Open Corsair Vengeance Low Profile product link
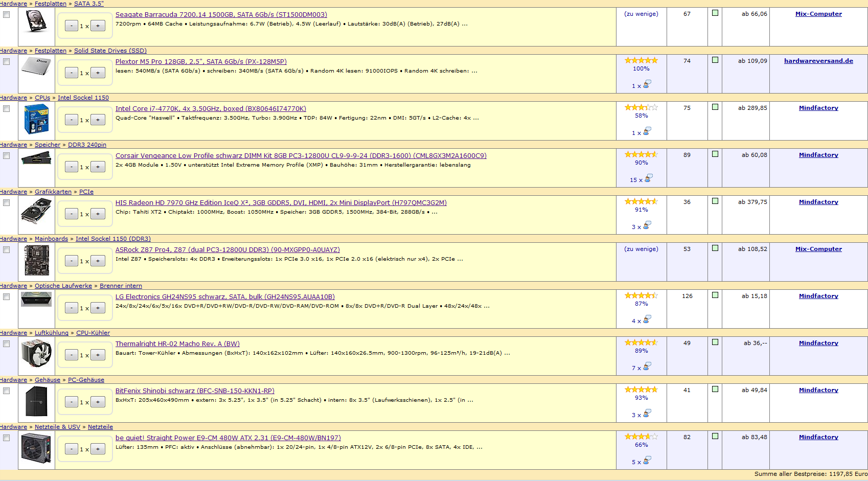Image resolution: width=868 pixels, height=481 pixels. tap(301, 156)
